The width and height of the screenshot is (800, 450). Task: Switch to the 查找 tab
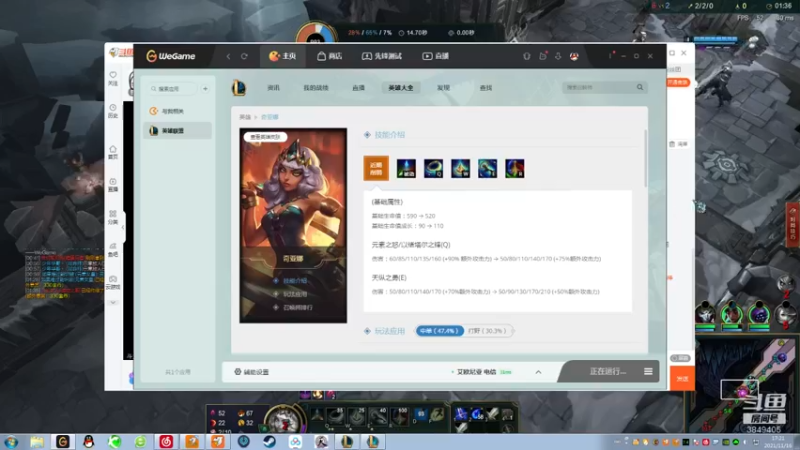[486, 88]
